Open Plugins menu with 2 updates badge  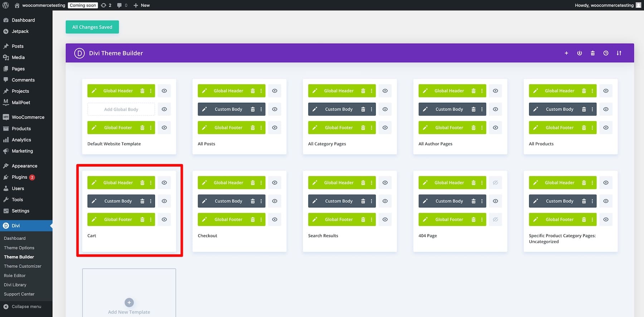point(26,177)
